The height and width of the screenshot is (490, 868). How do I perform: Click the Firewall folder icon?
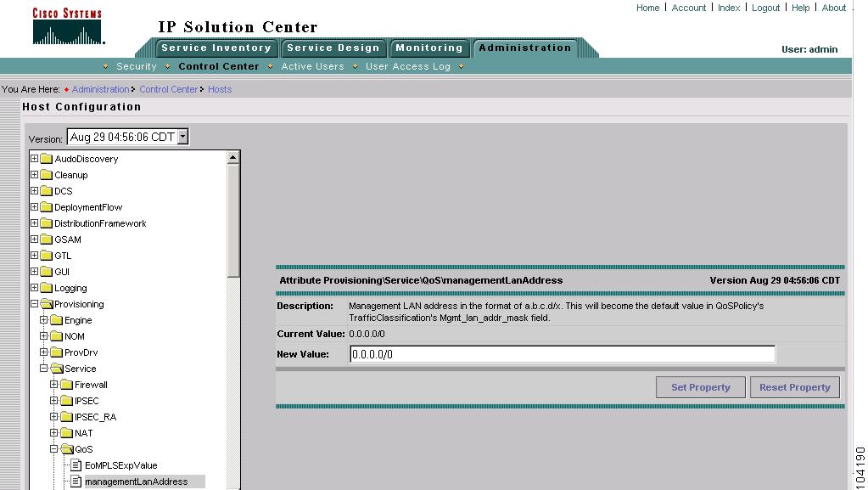[66, 385]
